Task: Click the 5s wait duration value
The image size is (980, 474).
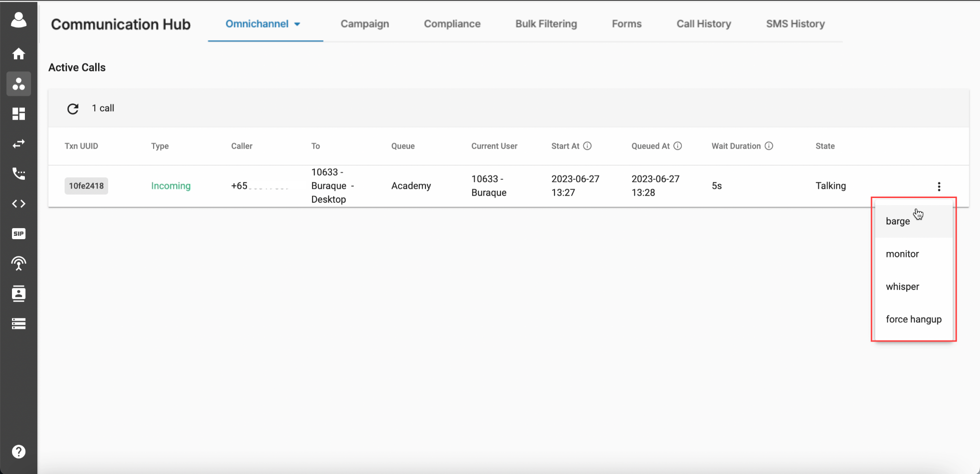Action: pos(716,186)
